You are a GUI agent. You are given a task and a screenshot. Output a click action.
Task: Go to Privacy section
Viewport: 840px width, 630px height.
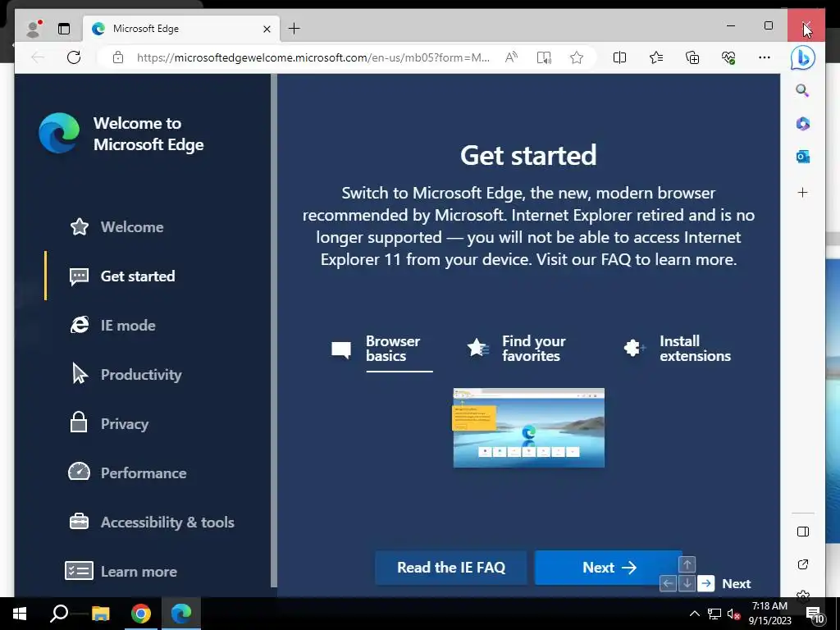point(109,424)
